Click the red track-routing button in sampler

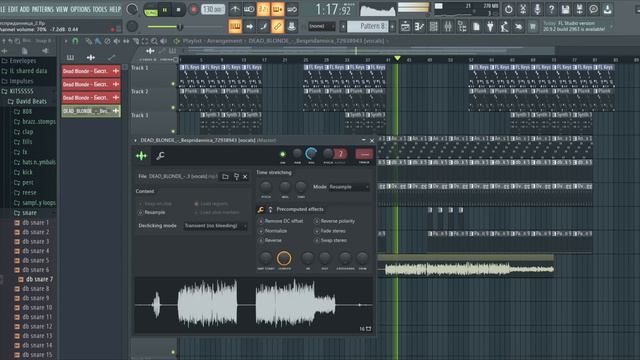[364, 154]
